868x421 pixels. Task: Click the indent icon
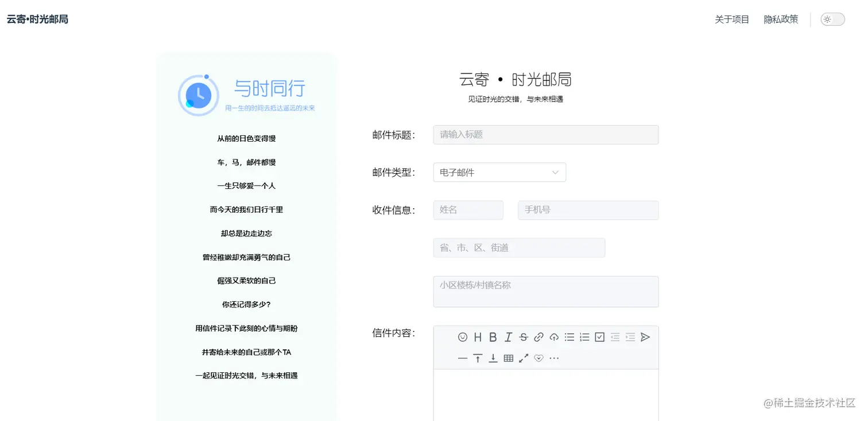click(630, 337)
